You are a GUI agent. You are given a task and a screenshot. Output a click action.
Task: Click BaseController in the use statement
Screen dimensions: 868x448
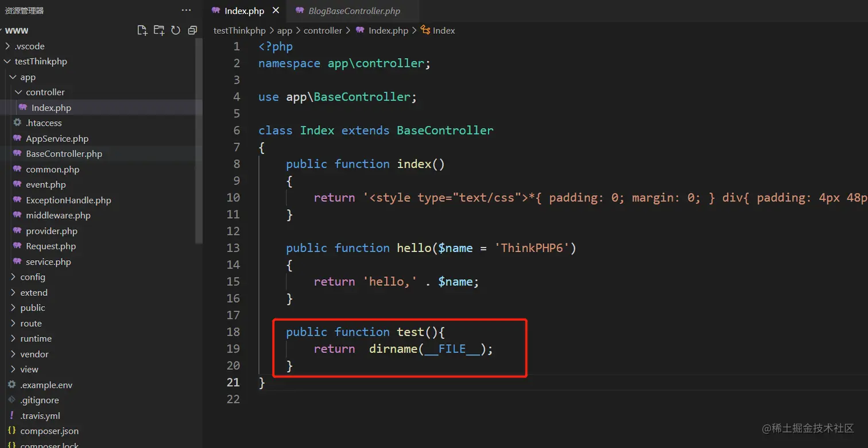coord(362,97)
